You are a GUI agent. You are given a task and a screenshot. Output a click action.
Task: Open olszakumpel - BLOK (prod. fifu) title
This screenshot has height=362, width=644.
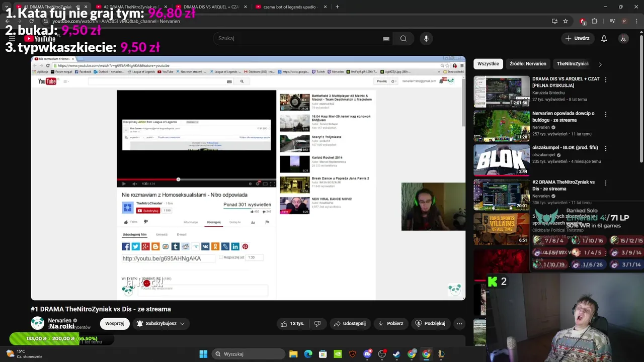[x=565, y=148]
